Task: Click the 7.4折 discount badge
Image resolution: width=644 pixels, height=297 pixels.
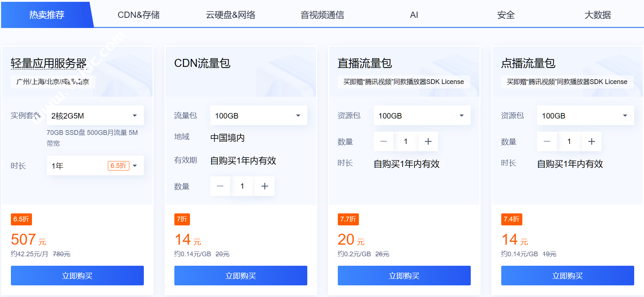Action: tap(512, 219)
